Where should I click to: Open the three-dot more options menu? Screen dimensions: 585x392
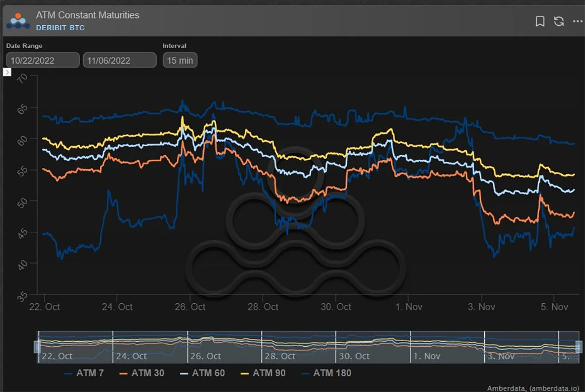[577, 21]
